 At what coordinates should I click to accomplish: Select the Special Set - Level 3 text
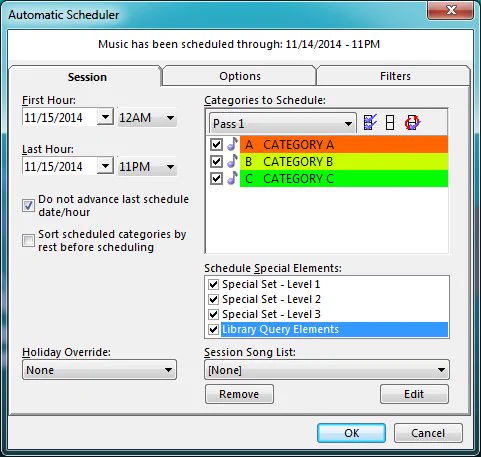click(x=271, y=314)
